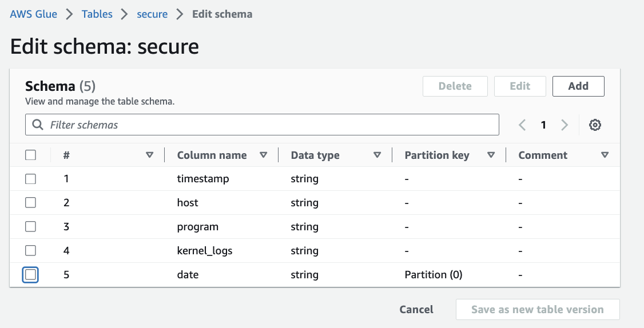Select the host row checkbox

(31, 203)
